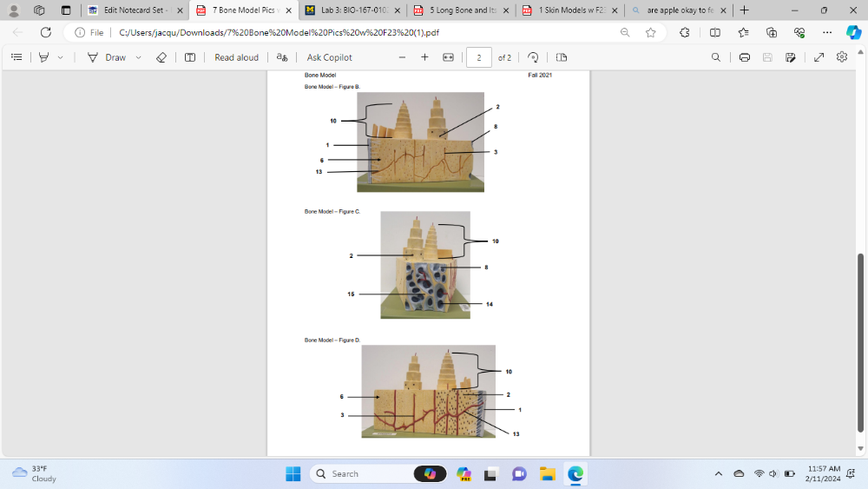
Task: Open PDF settings gear icon
Action: click(841, 57)
